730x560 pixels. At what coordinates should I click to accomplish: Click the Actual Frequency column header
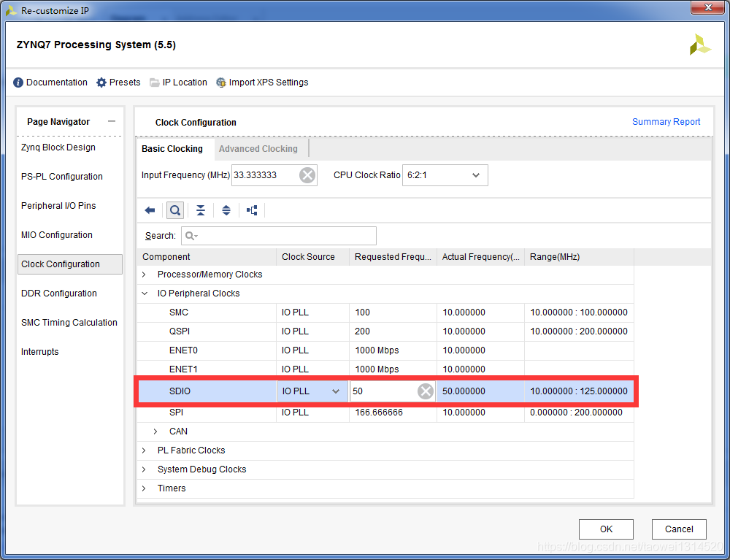pos(480,257)
